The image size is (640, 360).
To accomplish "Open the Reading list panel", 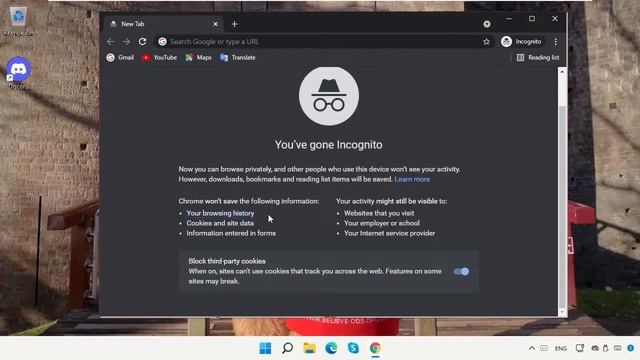I will [538, 58].
